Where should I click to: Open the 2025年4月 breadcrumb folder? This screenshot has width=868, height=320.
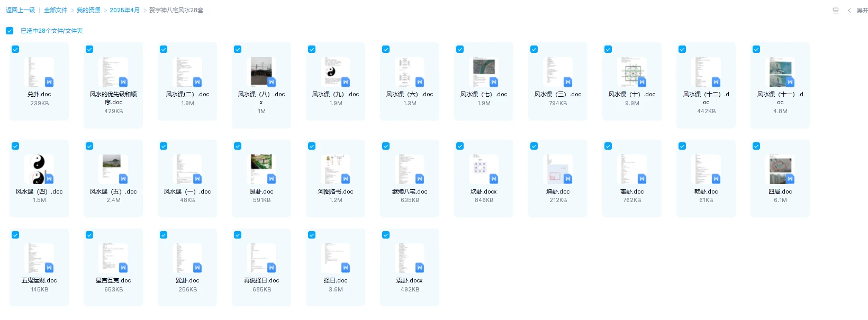tap(124, 10)
